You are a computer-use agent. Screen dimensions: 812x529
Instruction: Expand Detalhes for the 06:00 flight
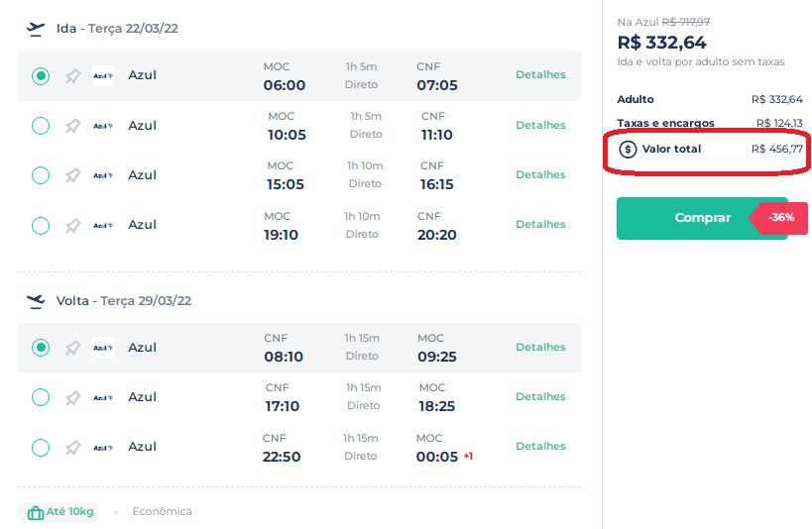tap(540, 75)
